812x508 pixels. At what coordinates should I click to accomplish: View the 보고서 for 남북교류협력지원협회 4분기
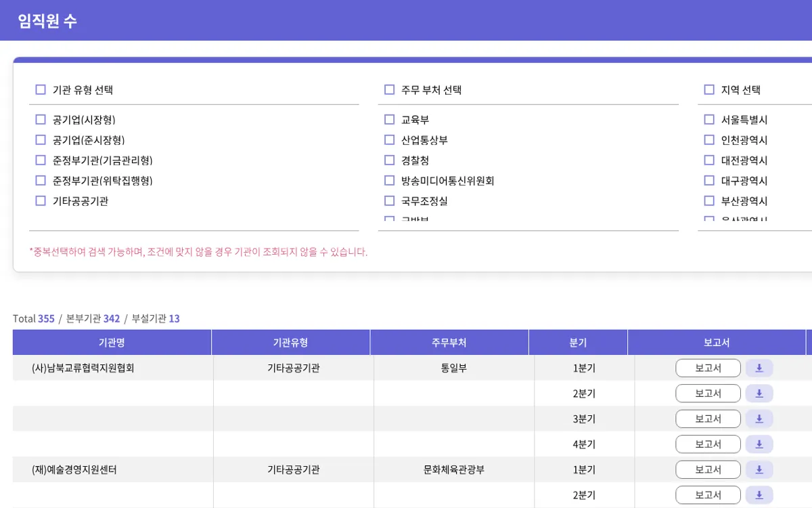click(x=708, y=444)
